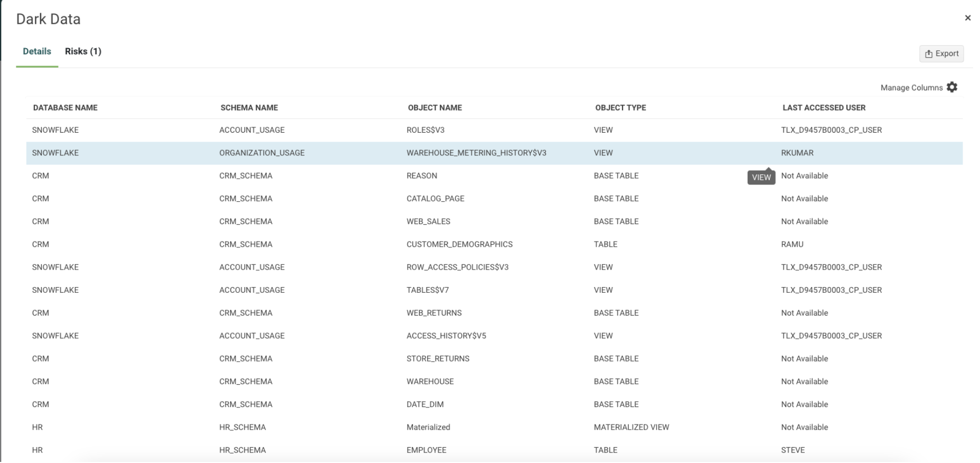Click the OBJECT TYPE column header

(x=620, y=108)
